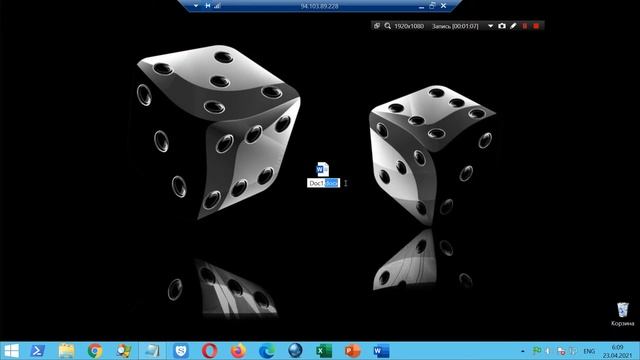Launch Firefox from the taskbar

[x=238, y=351]
